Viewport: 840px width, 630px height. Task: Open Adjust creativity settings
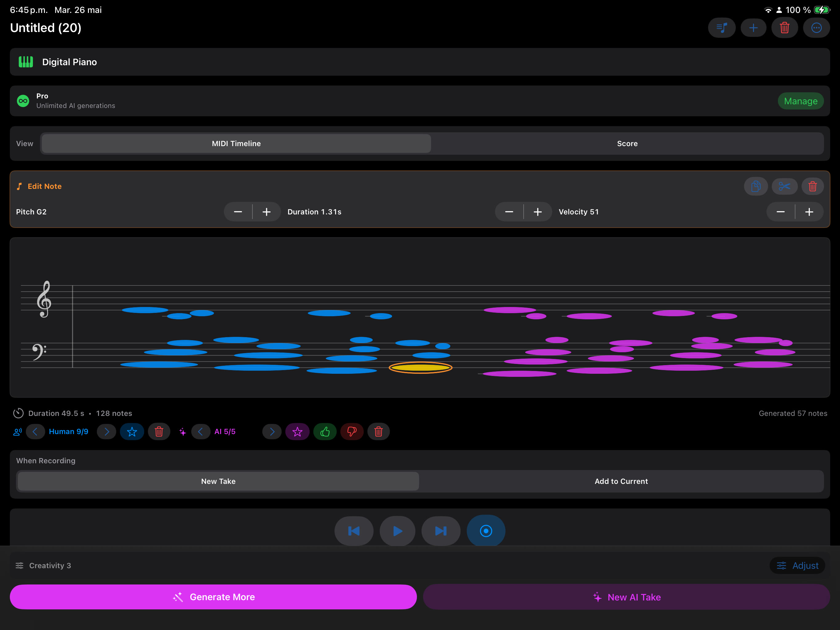point(797,565)
